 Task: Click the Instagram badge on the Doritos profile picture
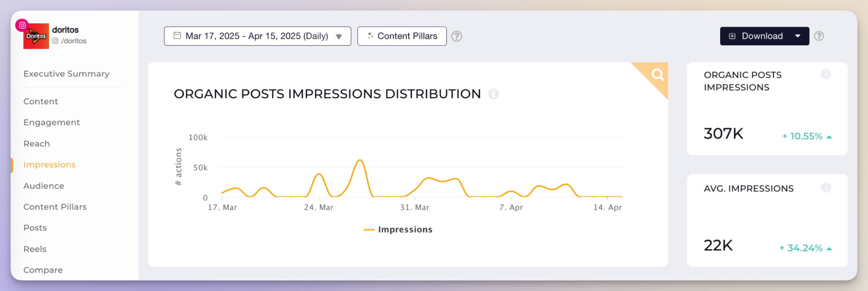point(22,25)
